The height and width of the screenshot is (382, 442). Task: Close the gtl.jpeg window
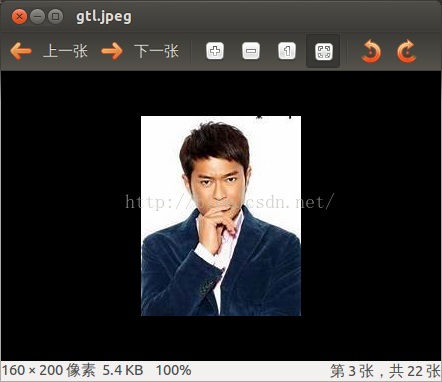point(19,16)
